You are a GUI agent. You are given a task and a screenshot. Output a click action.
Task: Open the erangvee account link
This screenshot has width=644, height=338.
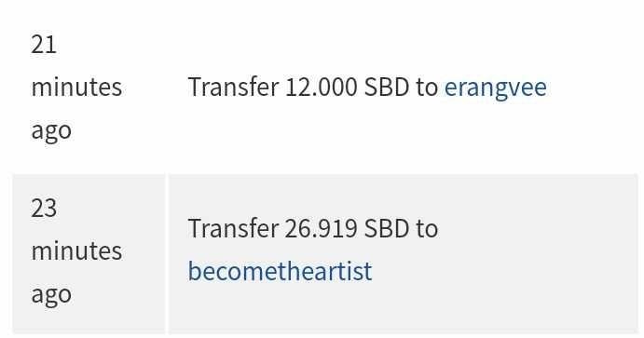pos(495,88)
